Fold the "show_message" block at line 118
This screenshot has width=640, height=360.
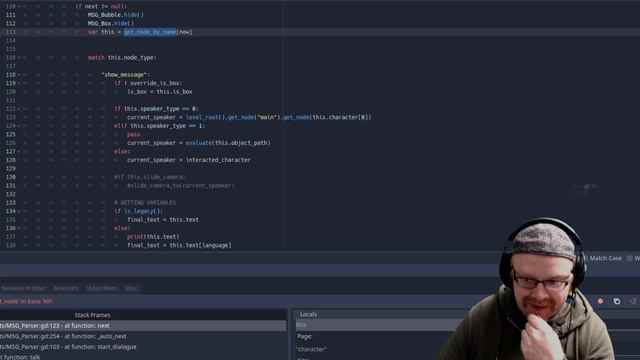click(19, 75)
